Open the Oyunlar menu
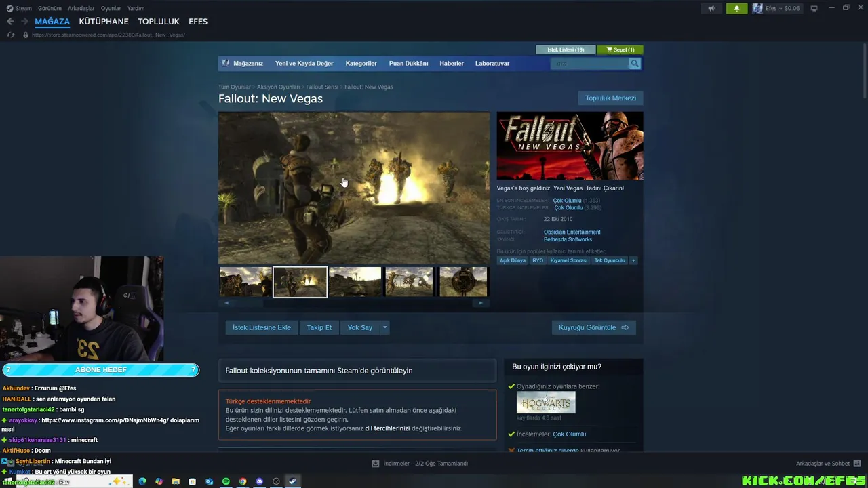 (111, 8)
